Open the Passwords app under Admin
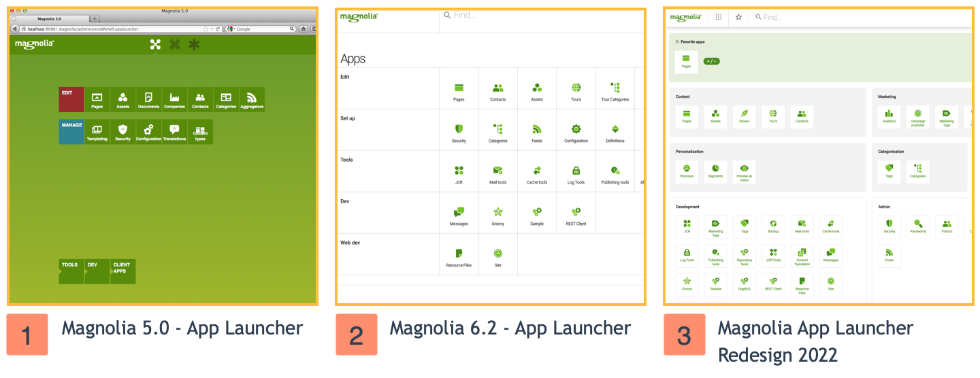980x378 pixels. click(917, 225)
